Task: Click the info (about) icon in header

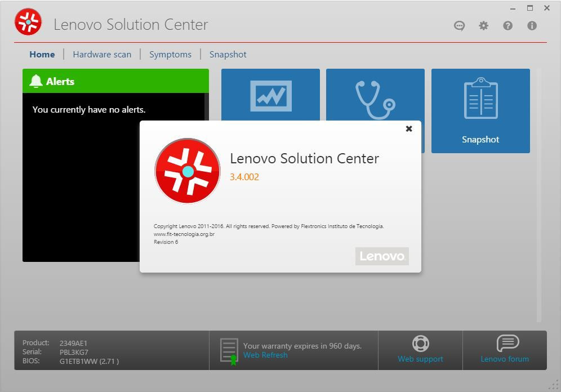Action: point(532,26)
